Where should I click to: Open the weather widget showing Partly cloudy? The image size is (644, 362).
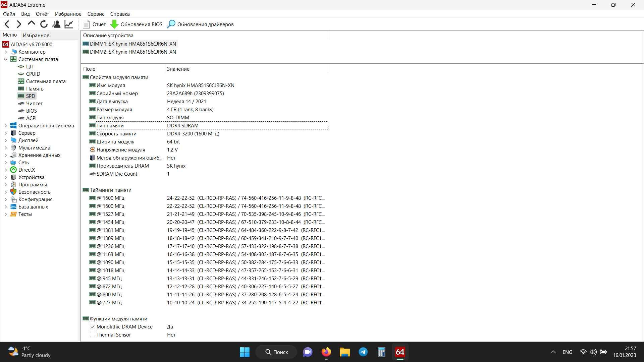pyautogui.click(x=30, y=352)
